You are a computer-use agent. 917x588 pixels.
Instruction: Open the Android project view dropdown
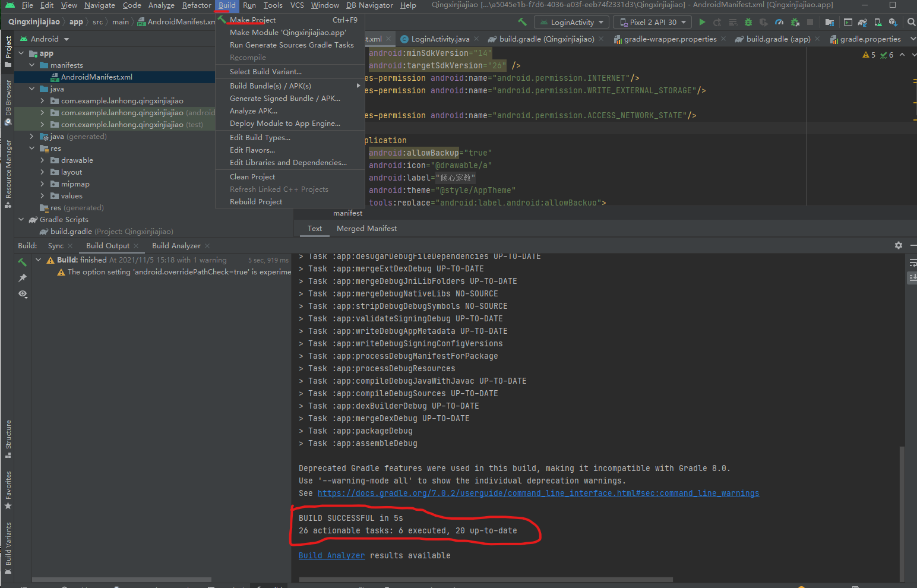tap(45, 39)
